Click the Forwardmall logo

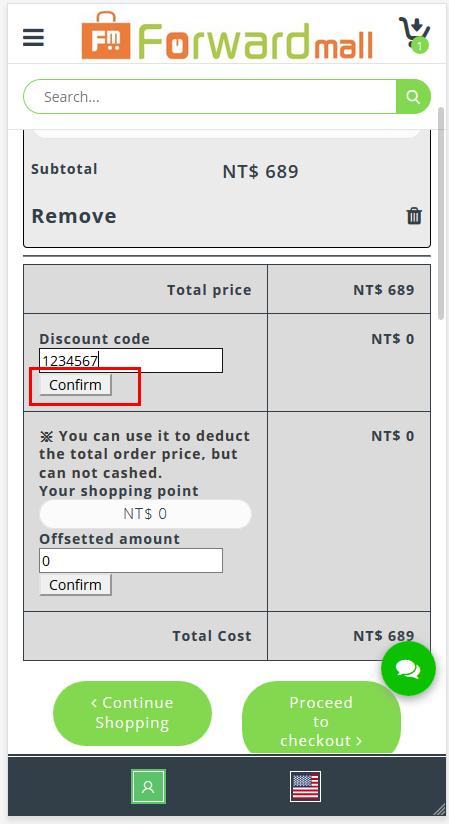(227, 36)
